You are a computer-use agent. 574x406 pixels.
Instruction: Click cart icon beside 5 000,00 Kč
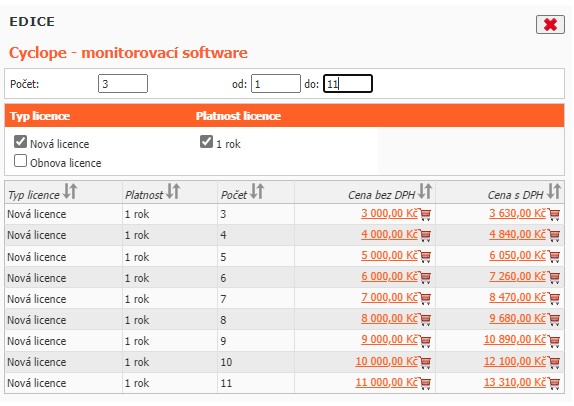coord(425,256)
